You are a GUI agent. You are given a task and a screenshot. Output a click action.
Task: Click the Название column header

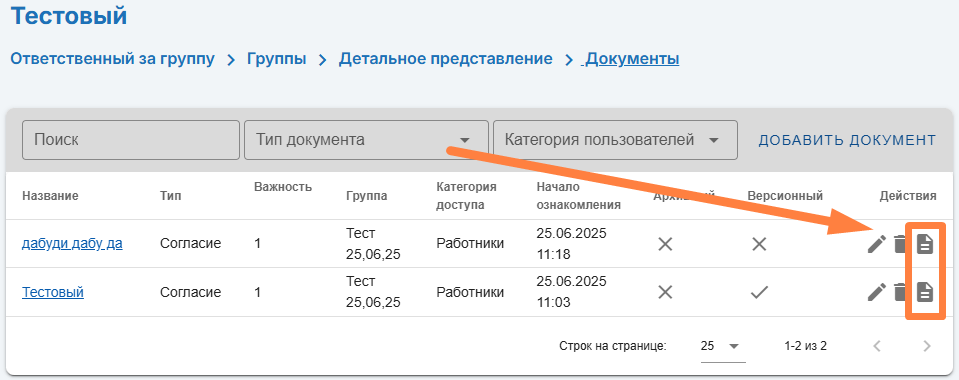coord(50,196)
